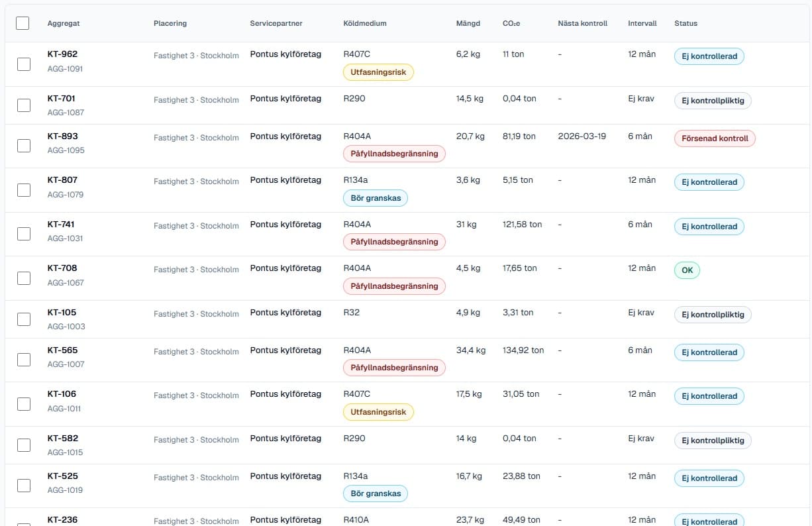This screenshot has width=812, height=526.
Task: Toggle the checkbox for KT-582
Action: [x=23, y=445]
